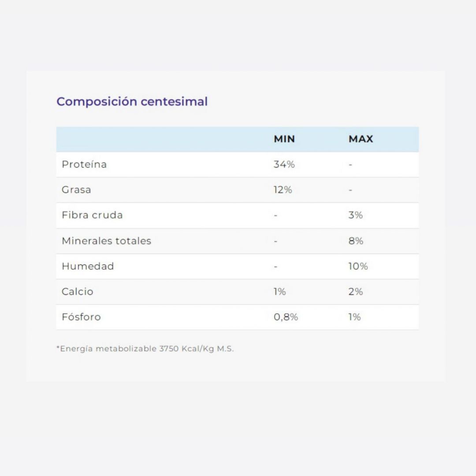Click the Minerales totales row label

(106, 241)
